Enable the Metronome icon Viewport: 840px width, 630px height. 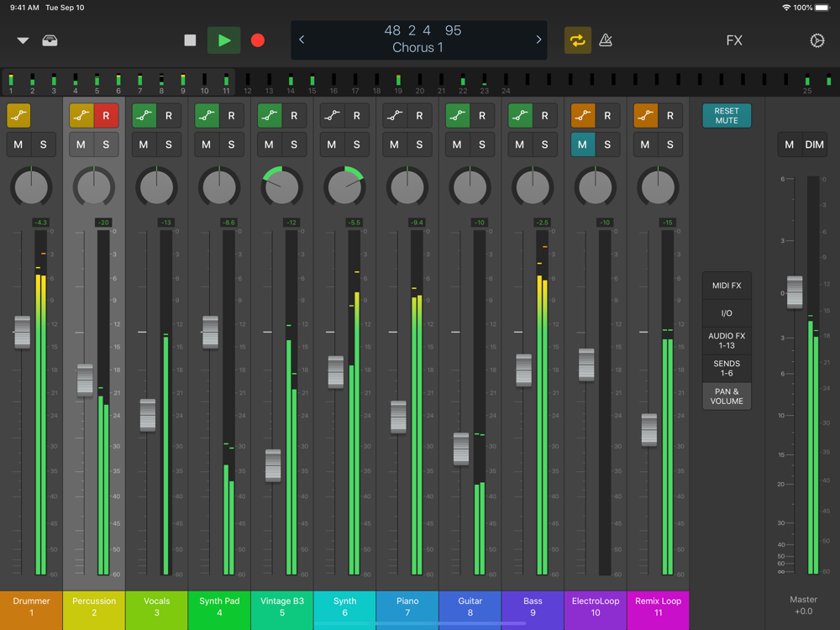pos(606,40)
